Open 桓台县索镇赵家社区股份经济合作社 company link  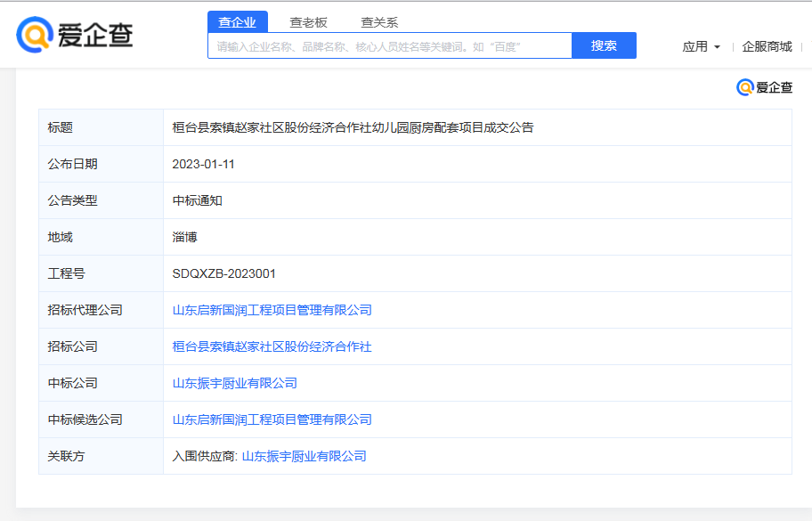click(272, 346)
